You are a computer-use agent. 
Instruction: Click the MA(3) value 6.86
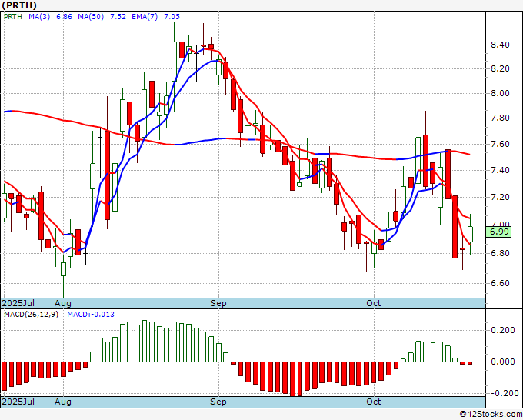(64, 17)
